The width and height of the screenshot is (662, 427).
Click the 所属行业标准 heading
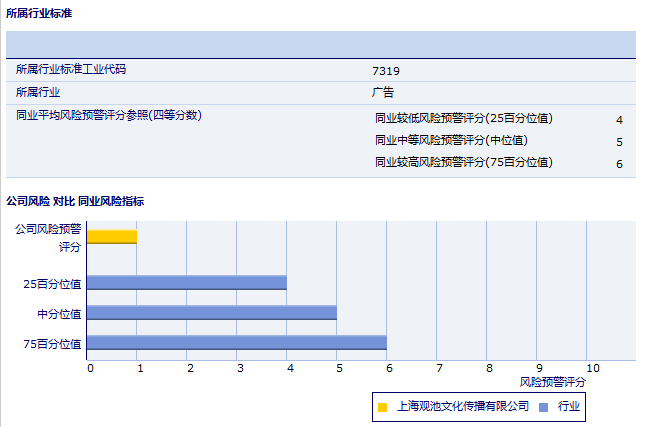[39, 14]
